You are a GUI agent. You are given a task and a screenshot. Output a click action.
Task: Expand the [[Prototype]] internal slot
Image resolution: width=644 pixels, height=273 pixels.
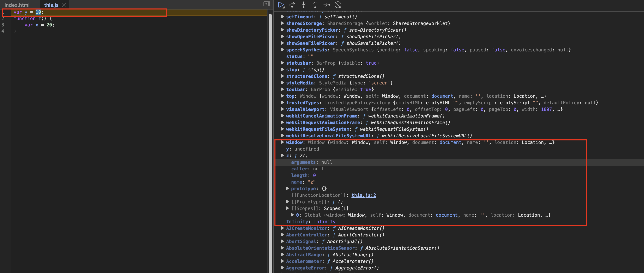click(287, 202)
